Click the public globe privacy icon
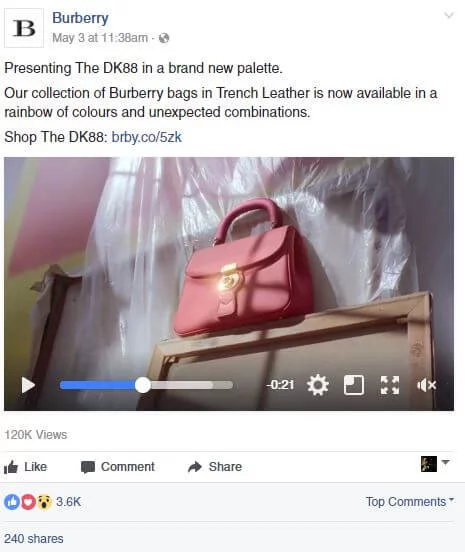Screen dimensions: 465x552 point(164,38)
